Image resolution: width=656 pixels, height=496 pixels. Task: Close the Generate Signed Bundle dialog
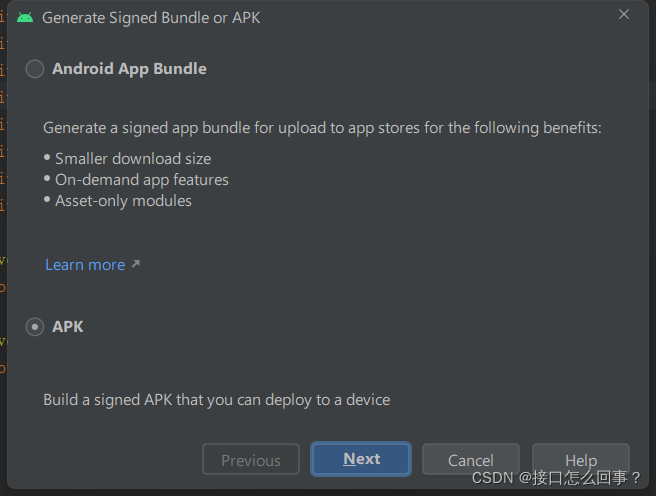point(624,14)
